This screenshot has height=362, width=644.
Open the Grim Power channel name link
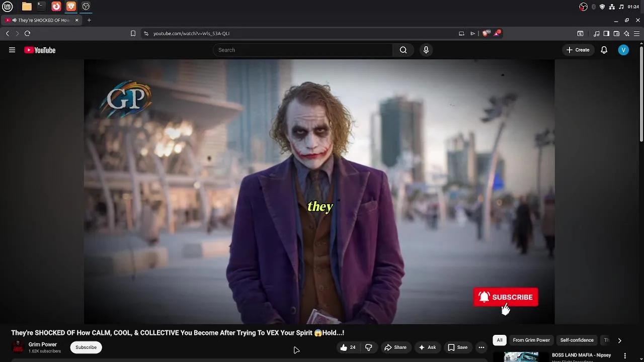click(x=43, y=344)
